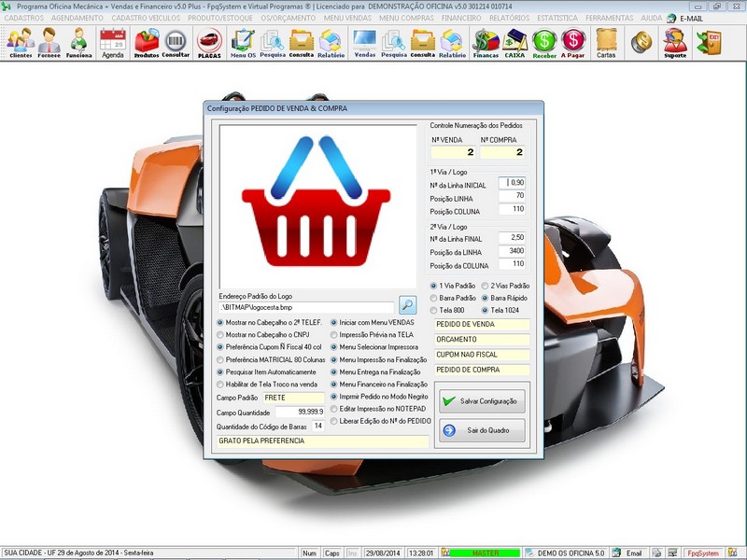Open the Cartas scroll icon

point(606,42)
